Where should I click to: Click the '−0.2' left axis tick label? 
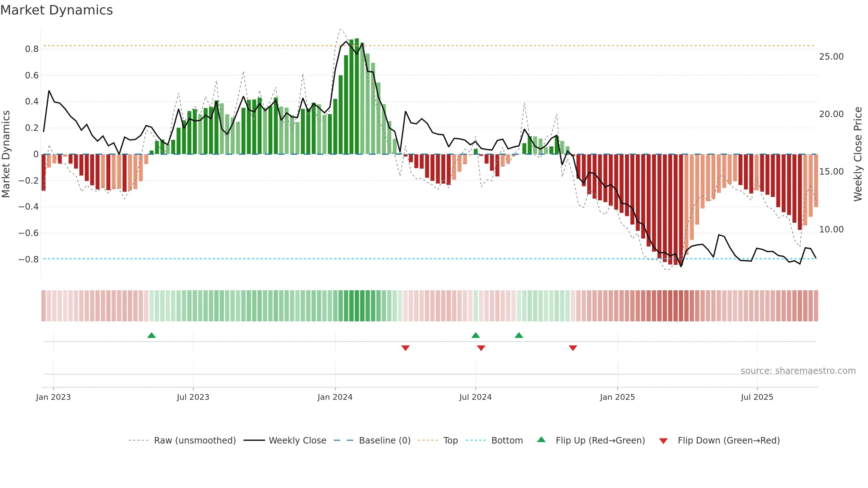pyautogui.click(x=29, y=180)
